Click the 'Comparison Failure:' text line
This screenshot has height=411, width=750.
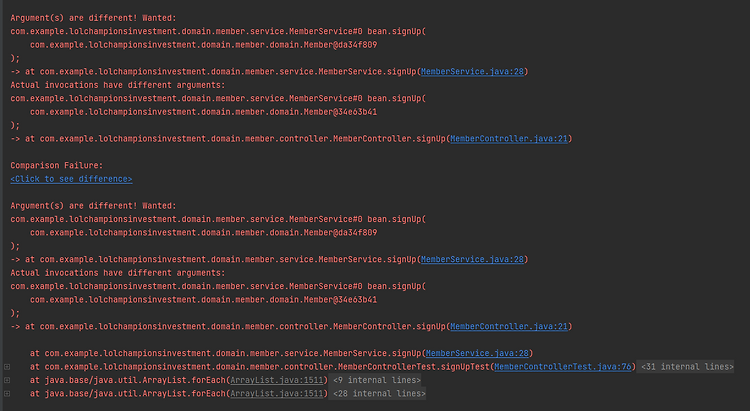pyautogui.click(x=56, y=165)
